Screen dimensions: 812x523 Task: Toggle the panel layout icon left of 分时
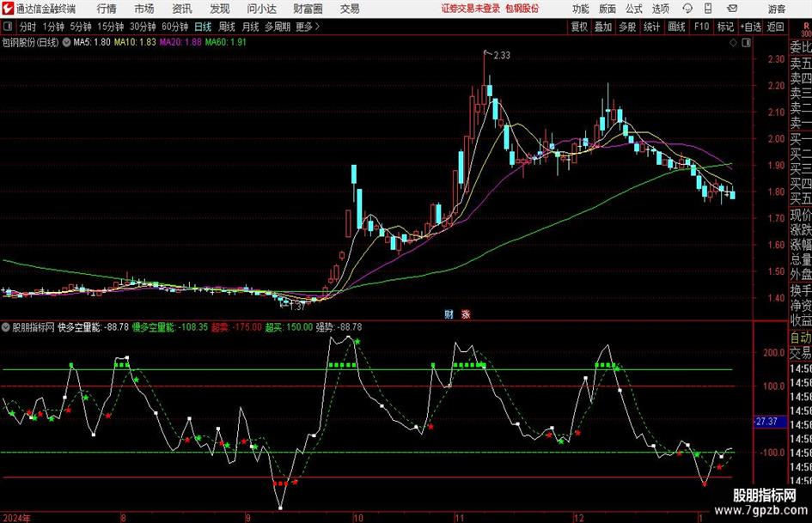coord(8,27)
